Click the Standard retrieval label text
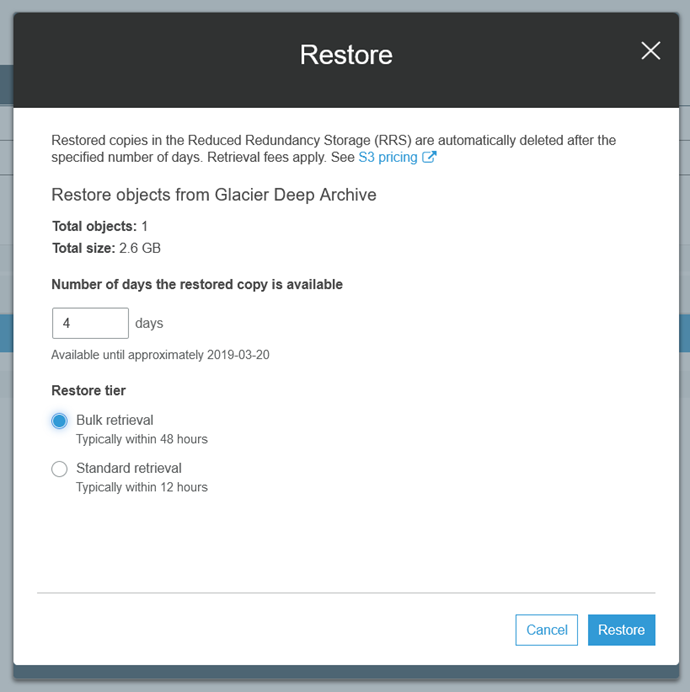Screen dimensions: 690x692 (x=129, y=468)
